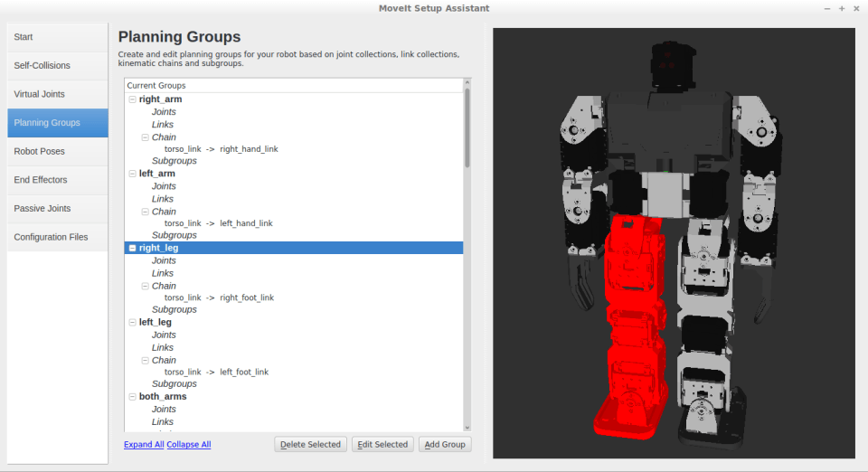Collapse the left_leg group expander
Viewport: 868px width, 472px height.
(x=133, y=322)
